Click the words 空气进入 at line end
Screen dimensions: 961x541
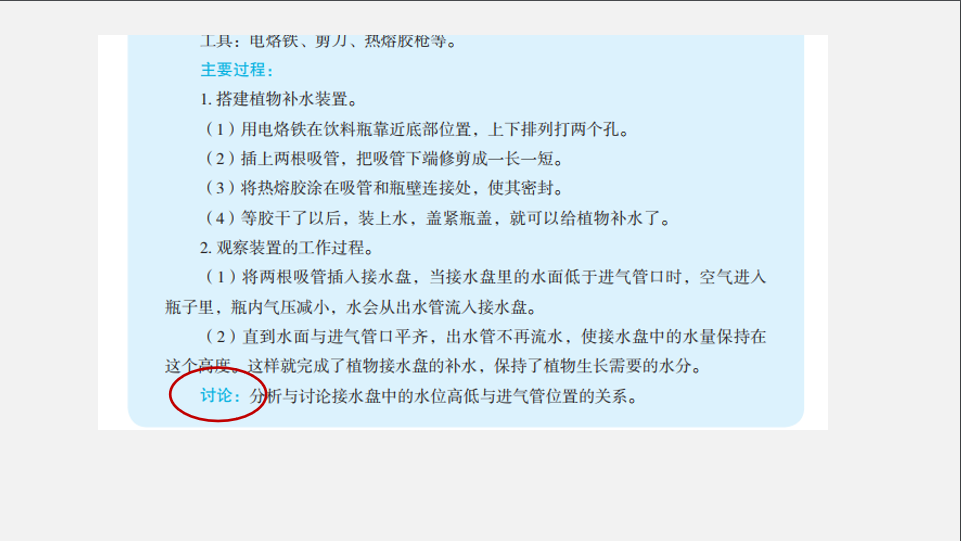pos(733,277)
